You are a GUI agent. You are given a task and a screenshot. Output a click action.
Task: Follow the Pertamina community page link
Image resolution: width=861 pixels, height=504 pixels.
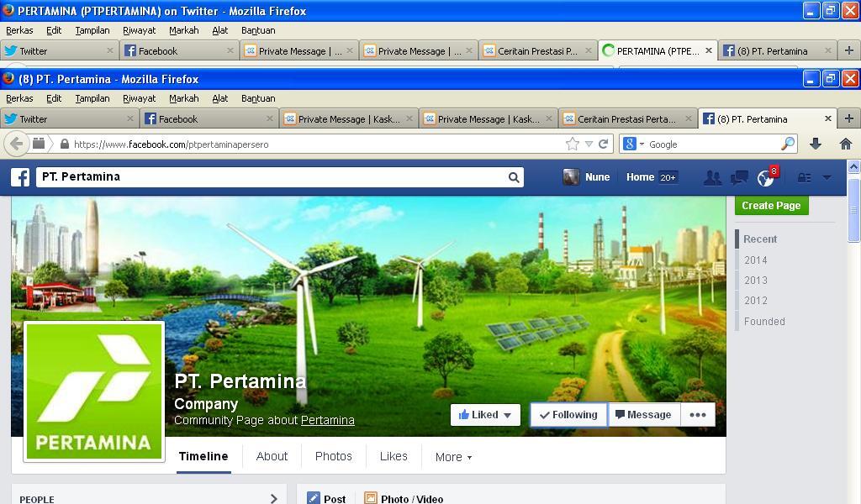pos(327,420)
